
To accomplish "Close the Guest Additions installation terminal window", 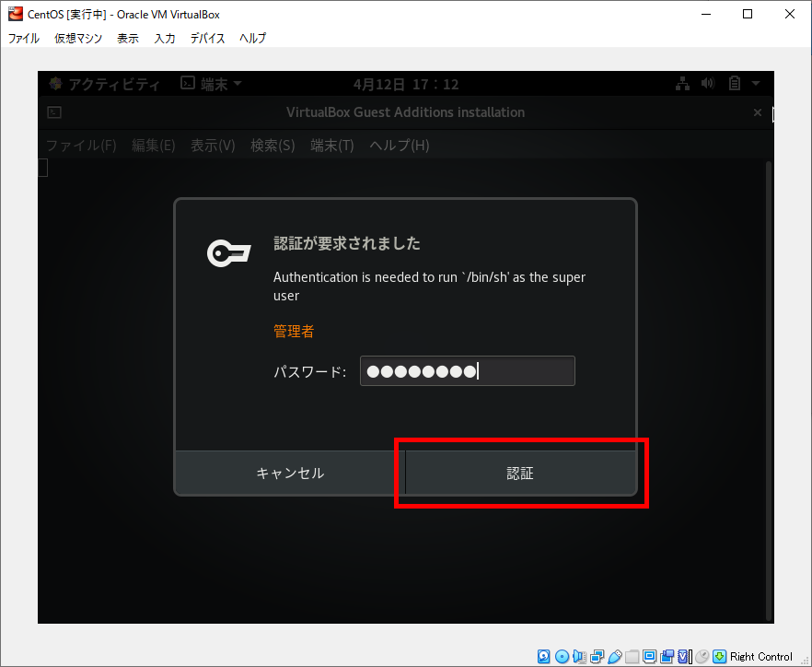I will coord(758,112).
